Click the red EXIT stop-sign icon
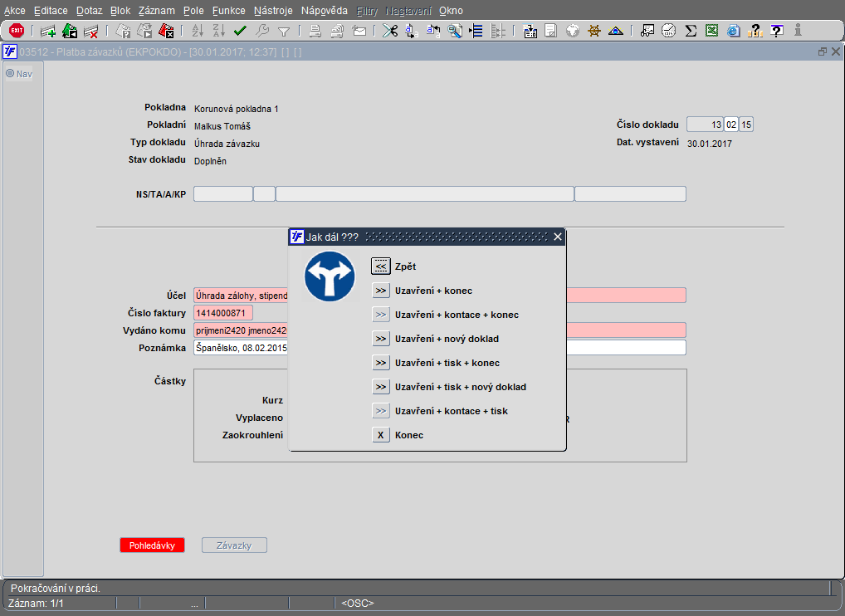 pos(17,31)
